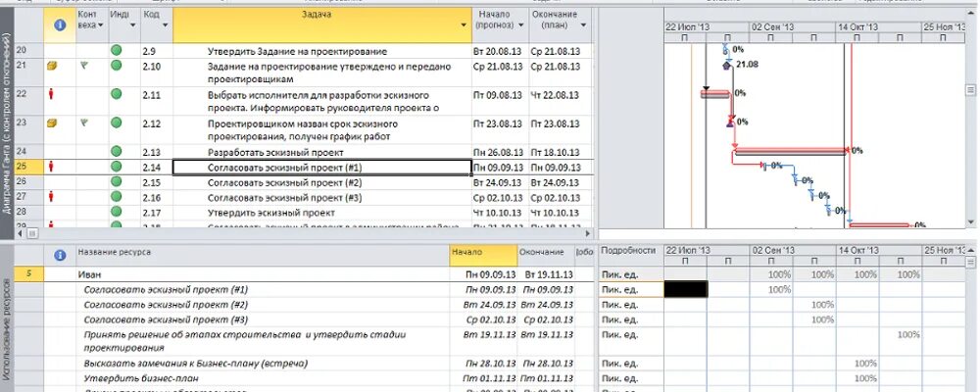
Task: Click the green status indicator of task 2.13
Action: [116, 151]
